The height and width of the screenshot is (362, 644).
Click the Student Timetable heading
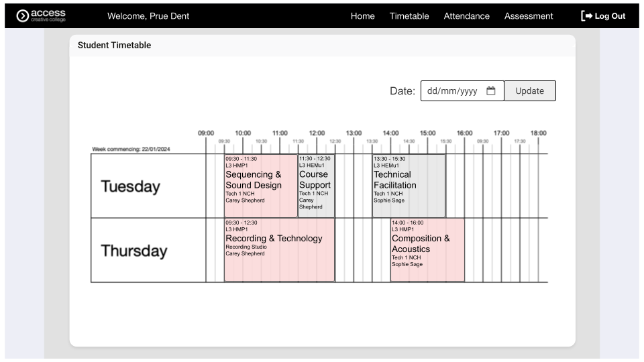tap(114, 46)
